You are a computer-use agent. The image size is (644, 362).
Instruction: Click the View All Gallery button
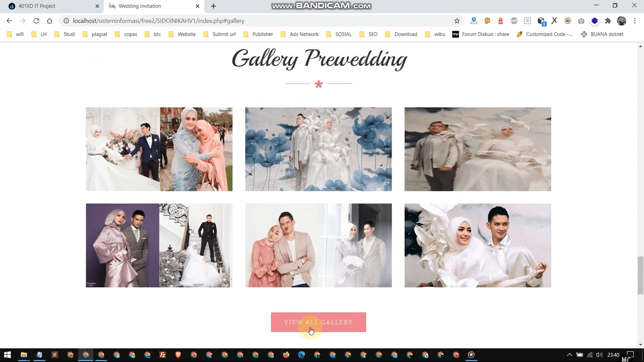pos(318,322)
